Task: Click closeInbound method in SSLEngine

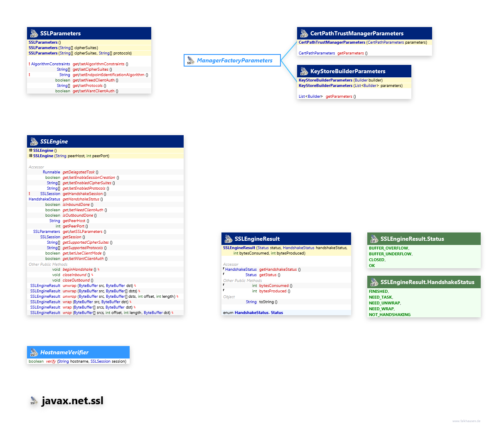Action: (75, 275)
